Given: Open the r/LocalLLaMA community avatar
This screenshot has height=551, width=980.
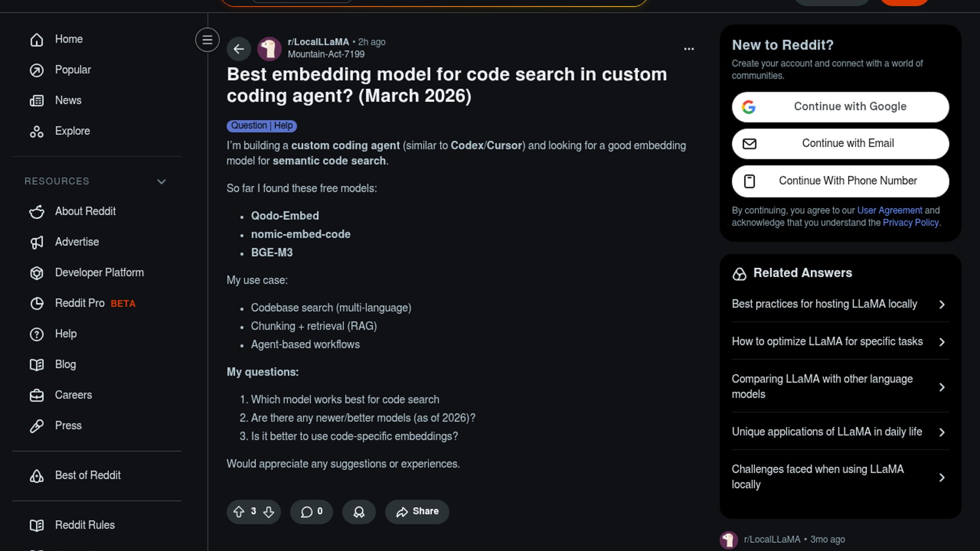Looking at the screenshot, I should coord(269,49).
